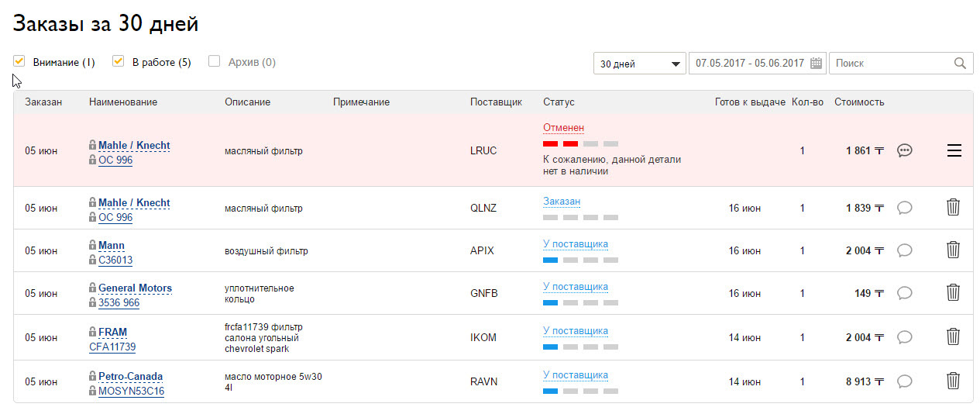Image resolution: width=980 pixels, height=414 pixels.
Task: Delete the Petro-Canada order via trash icon
Action: pos(954,381)
